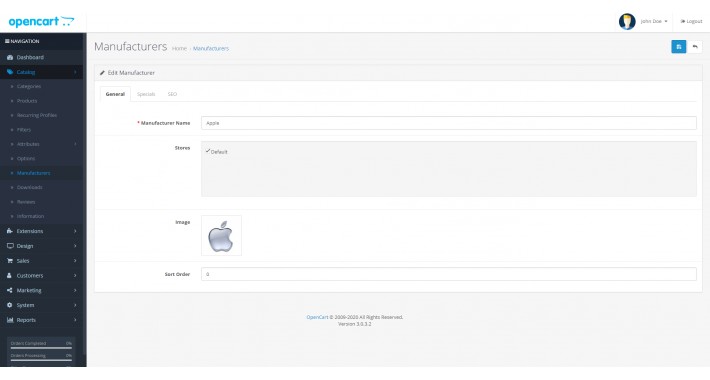Click the Manufacturer Name input field
The width and height of the screenshot is (710, 380).
click(x=449, y=123)
